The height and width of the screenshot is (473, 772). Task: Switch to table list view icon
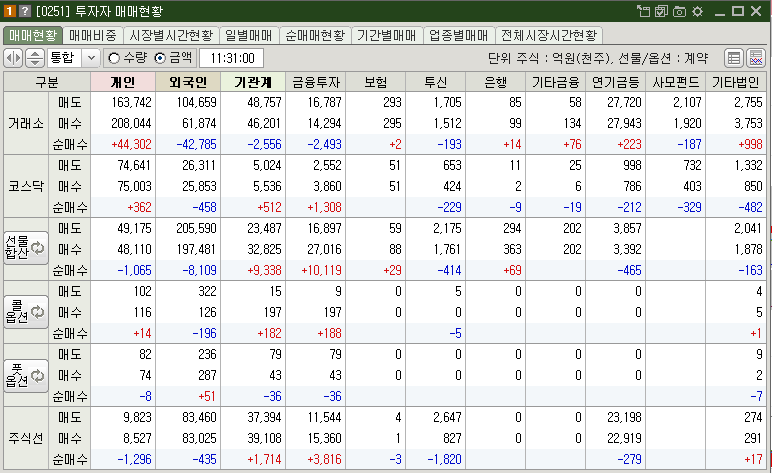pyautogui.click(x=734, y=58)
